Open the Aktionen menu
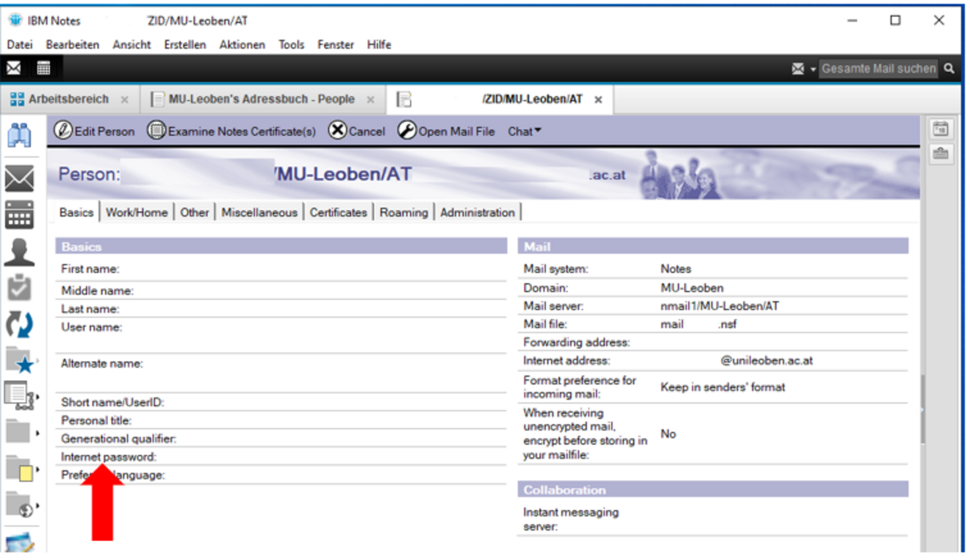Viewport: 970px width, 560px height. [x=242, y=45]
